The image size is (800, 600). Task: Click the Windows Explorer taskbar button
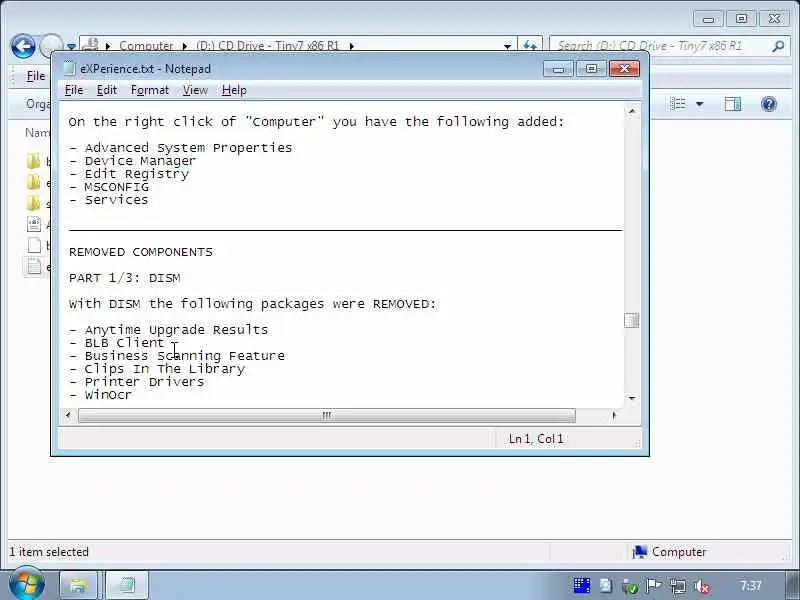point(78,585)
